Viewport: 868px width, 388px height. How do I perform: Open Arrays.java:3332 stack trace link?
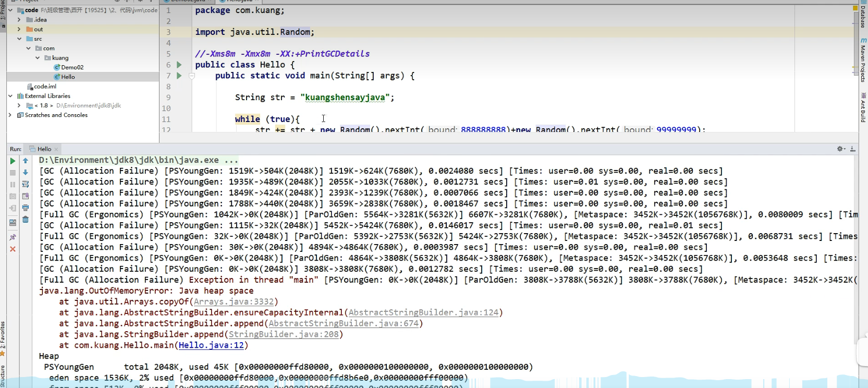click(x=234, y=302)
